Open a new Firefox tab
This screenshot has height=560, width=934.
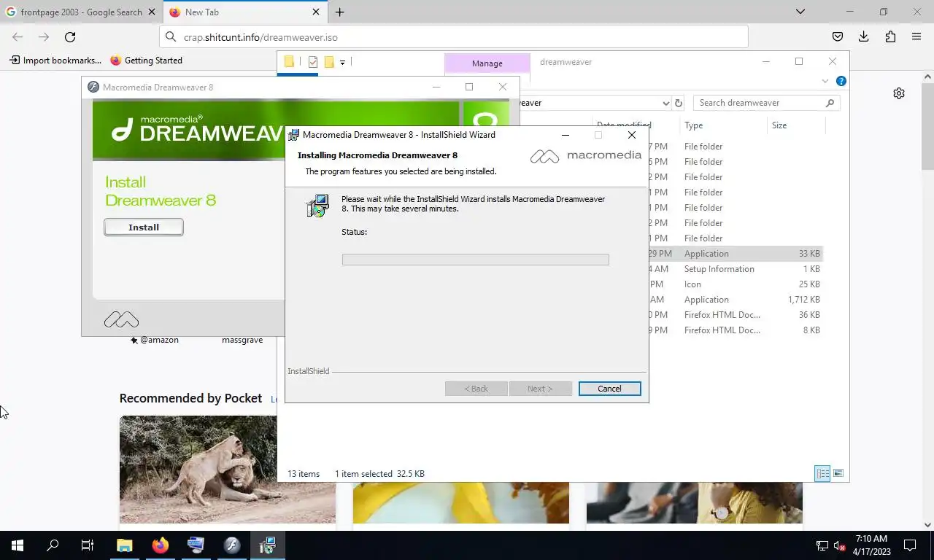[x=340, y=12]
